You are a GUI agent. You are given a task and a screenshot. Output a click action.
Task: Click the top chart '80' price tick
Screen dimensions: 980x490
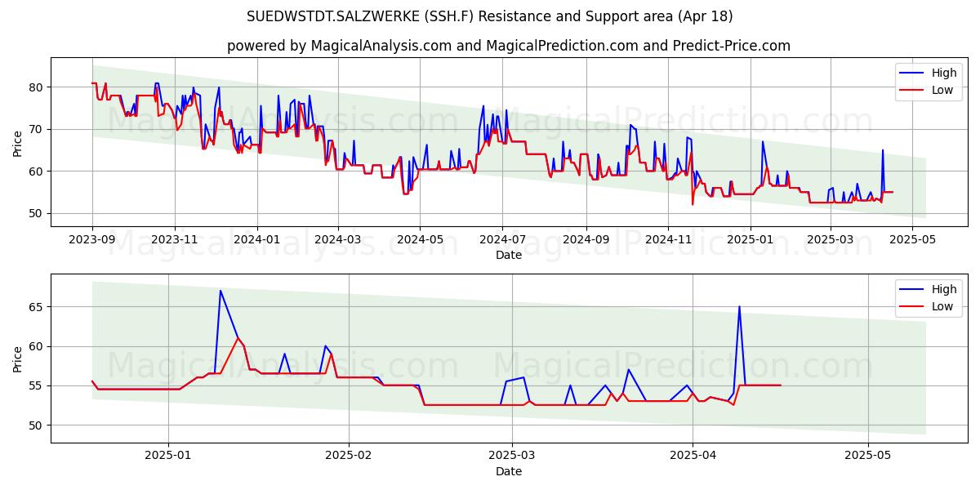click(38, 87)
